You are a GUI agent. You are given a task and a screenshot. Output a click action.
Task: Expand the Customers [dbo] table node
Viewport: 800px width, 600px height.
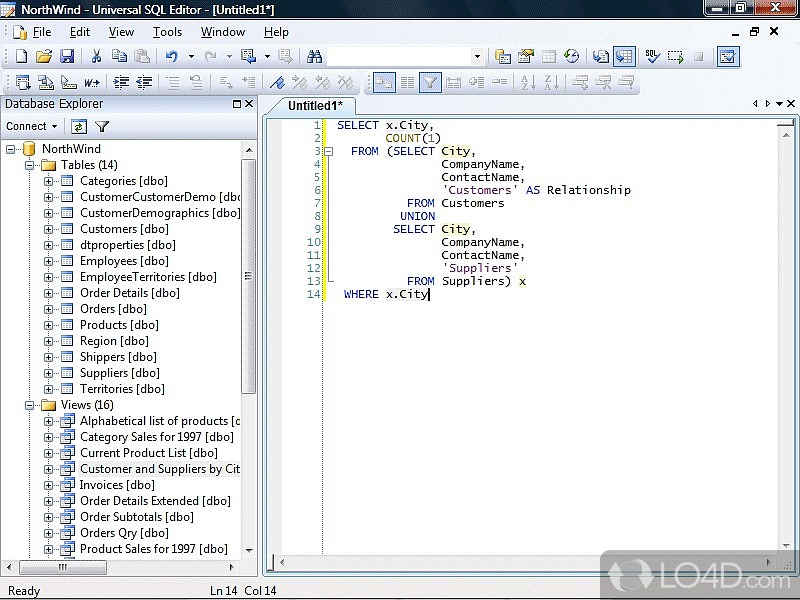coord(49,229)
